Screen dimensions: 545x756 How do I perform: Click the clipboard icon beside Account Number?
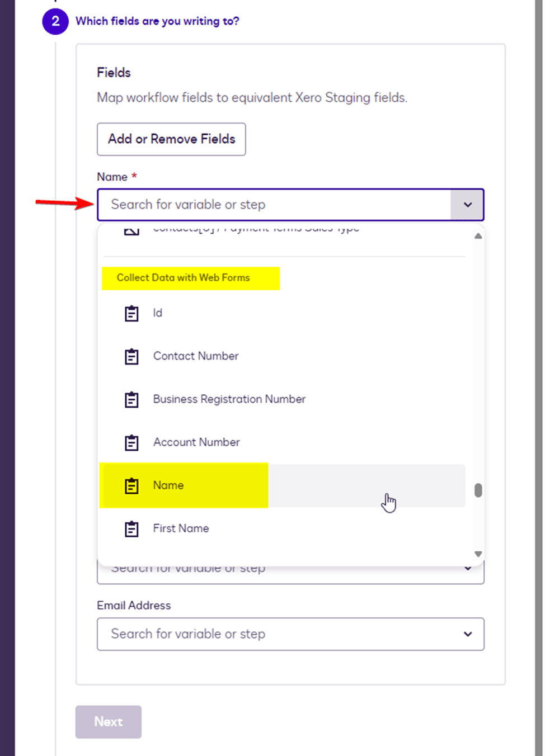point(131,442)
